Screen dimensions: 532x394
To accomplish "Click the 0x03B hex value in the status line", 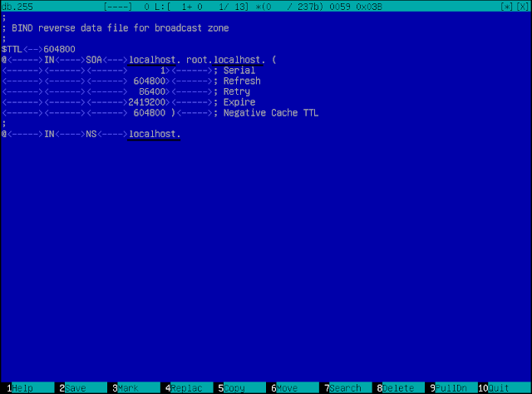I will [x=369, y=7].
